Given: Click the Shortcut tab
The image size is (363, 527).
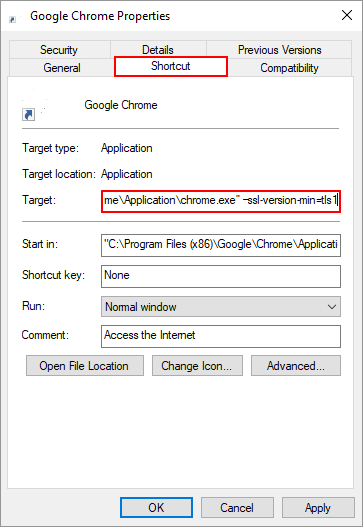Looking at the screenshot, I should tap(171, 66).
